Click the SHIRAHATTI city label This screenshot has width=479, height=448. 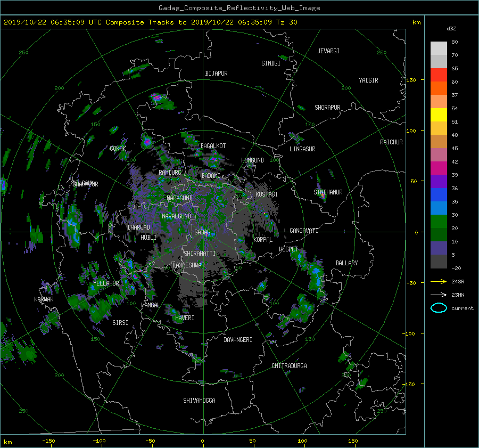(200, 254)
